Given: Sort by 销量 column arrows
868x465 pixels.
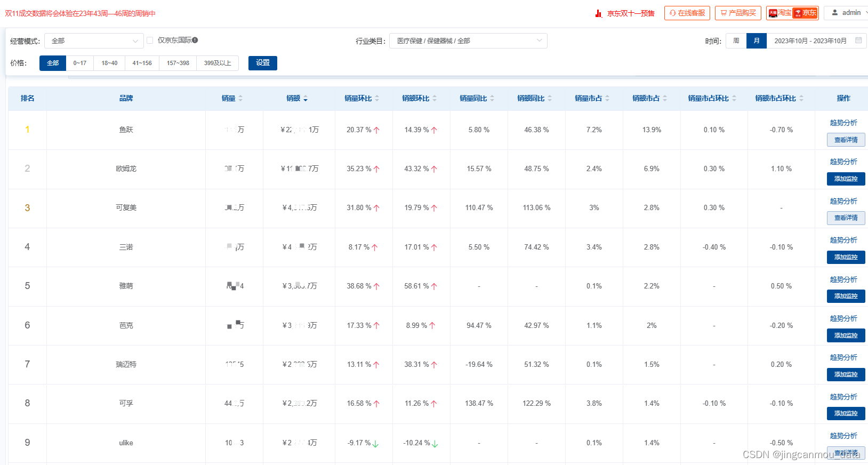Looking at the screenshot, I should click(240, 98).
